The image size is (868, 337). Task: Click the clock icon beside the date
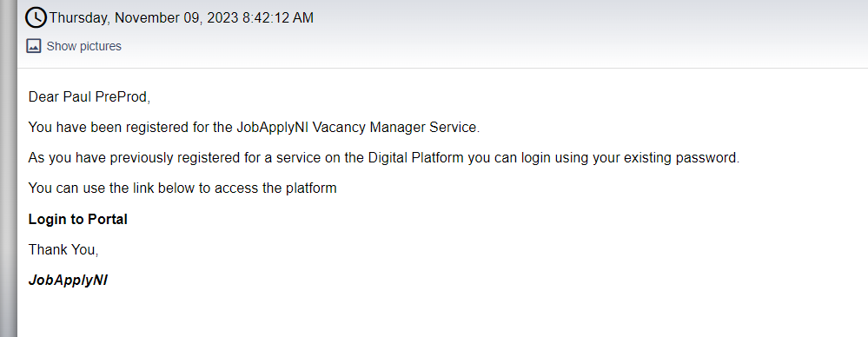(36, 17)
